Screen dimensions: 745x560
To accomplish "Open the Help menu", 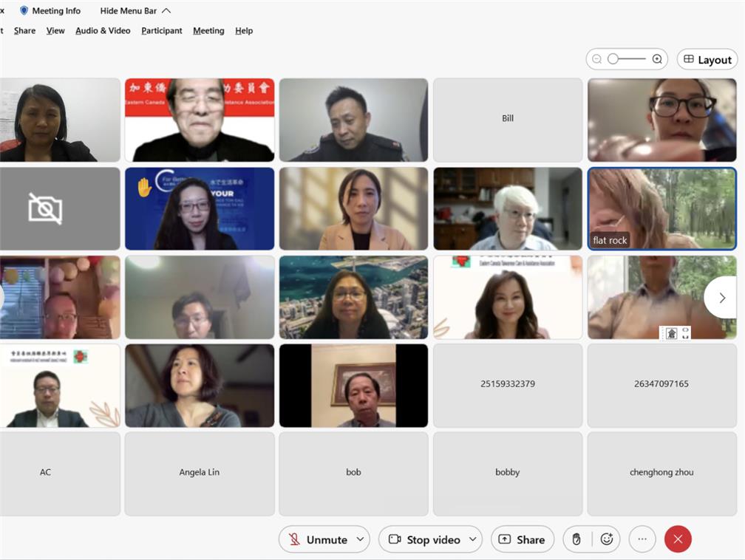I will click(244, 30).
